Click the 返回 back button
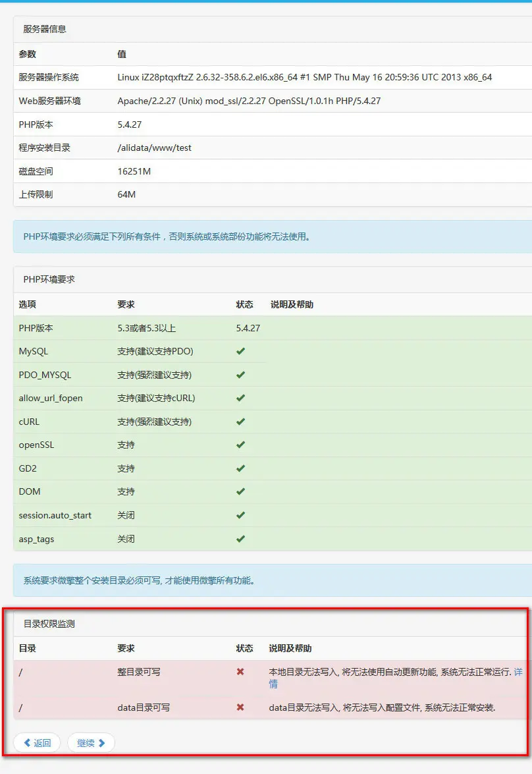 point(37,743)
